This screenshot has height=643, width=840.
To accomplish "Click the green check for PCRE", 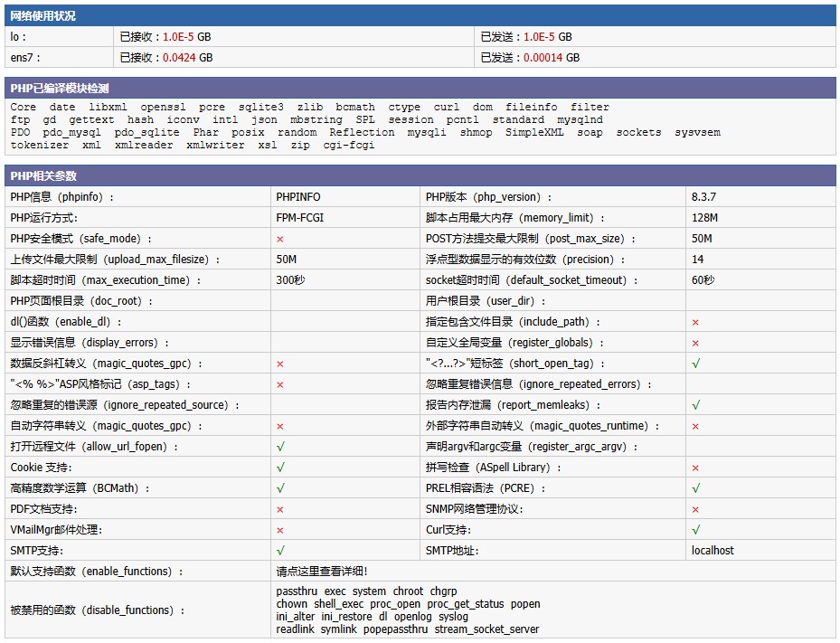I will click(x=695, y=488).
